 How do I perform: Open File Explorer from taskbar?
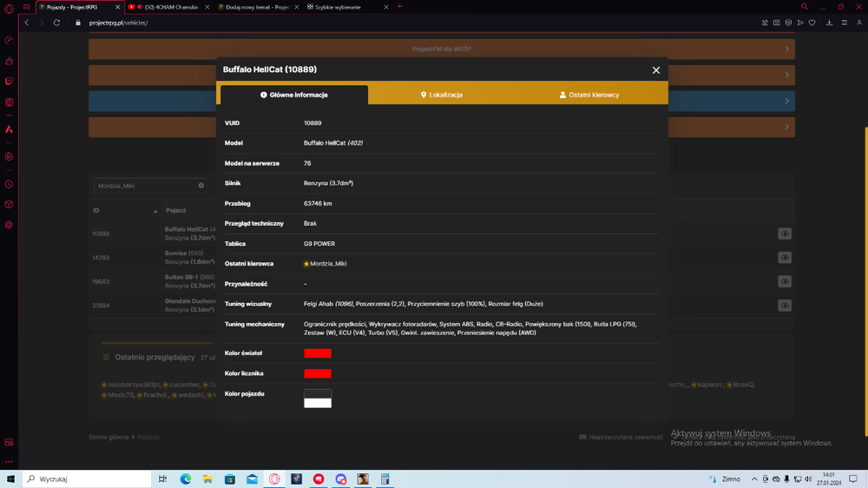click(207, 479)
